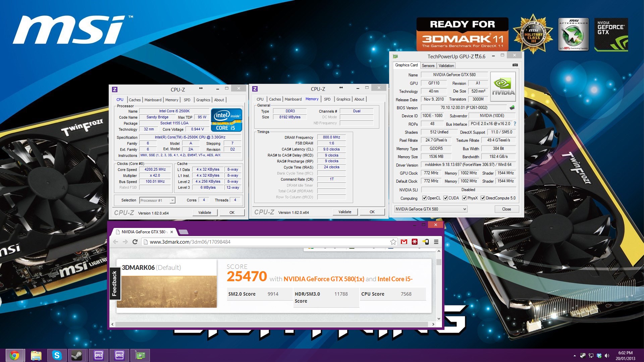Click the 3DMark06 result thumbnail image
This screenshot has width=644, height=362.
pyautogui.click(x=167, y=292)
